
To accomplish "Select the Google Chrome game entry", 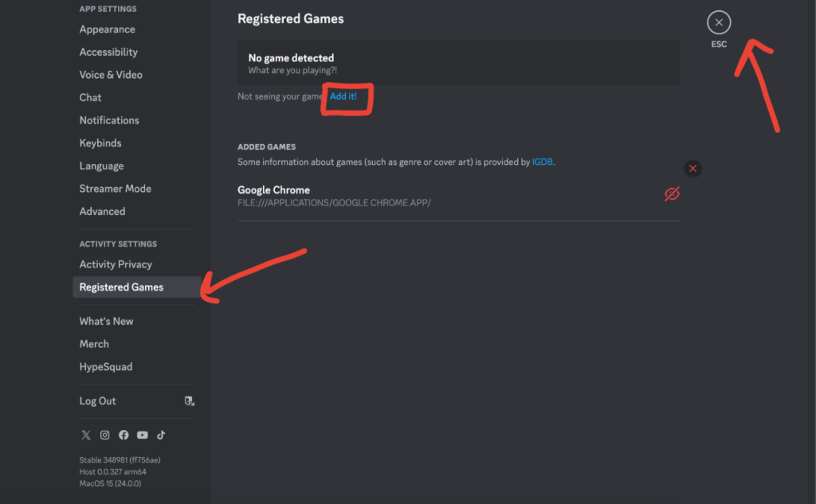I will click(x=274, y=189).
